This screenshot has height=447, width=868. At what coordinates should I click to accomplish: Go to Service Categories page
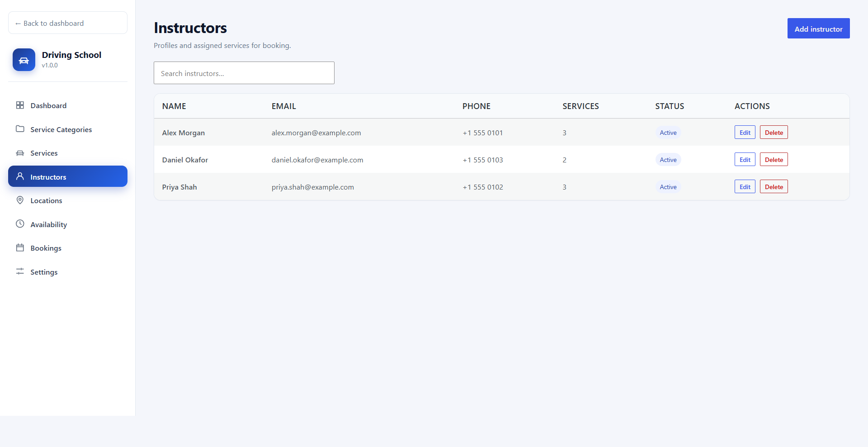click(x=68, y=129)
